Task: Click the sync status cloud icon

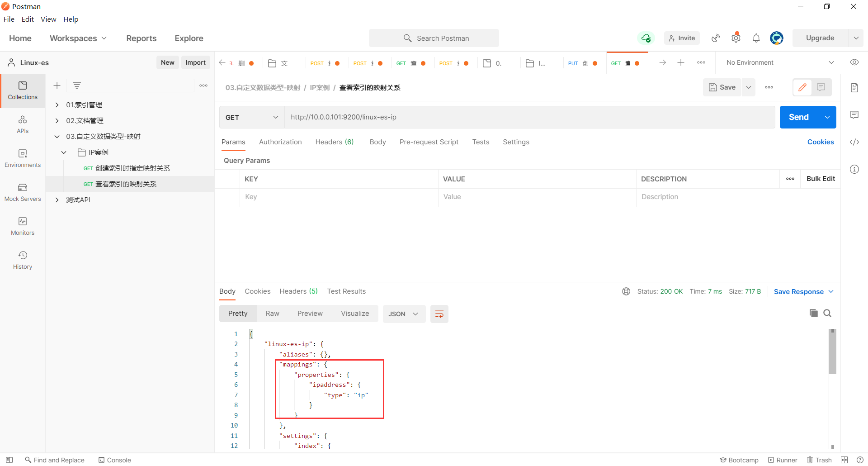Action: tap(646, 38)
